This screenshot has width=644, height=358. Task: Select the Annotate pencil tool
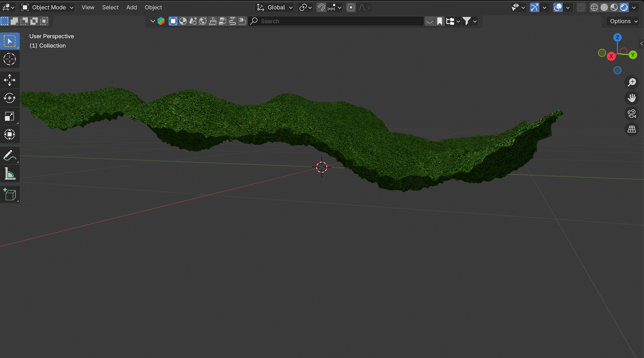click(x=10, y=155)
